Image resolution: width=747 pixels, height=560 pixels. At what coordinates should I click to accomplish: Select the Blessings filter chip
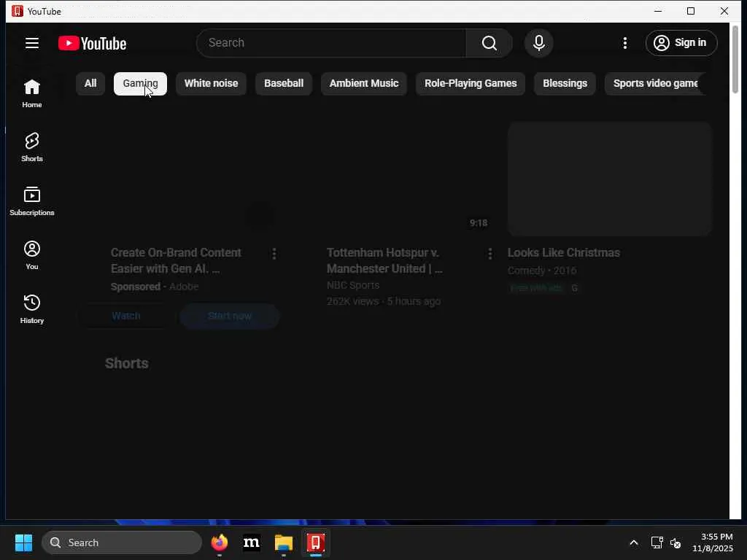(x=565, y=83)
